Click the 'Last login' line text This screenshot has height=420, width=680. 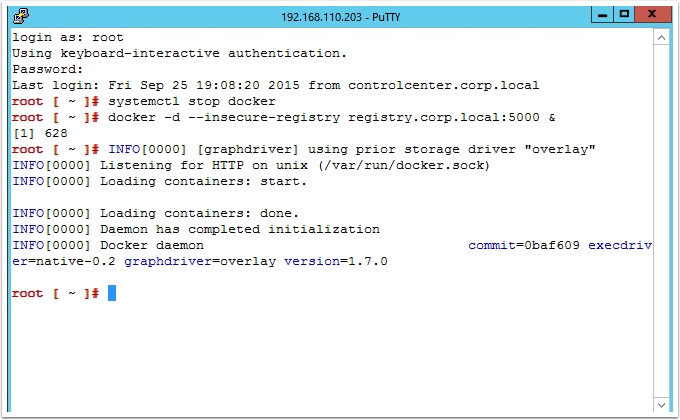tap(275, 85)
